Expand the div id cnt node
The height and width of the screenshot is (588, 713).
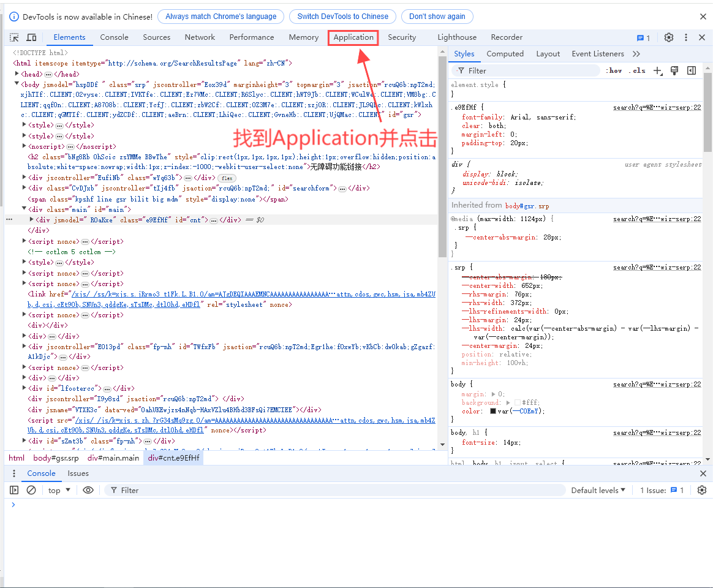(31, 219)
